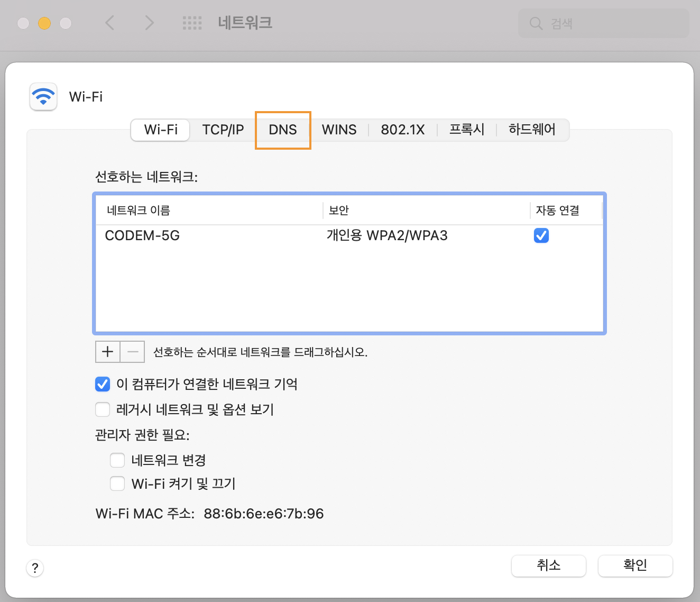Toggle auto-join checkbox for CODEM-5G

pyautogui.click(x=541, y=235)
